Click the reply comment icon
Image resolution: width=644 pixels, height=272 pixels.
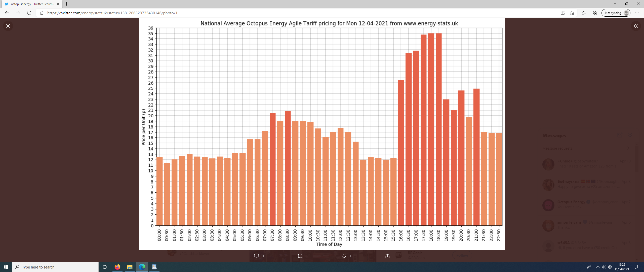(256, 256)
